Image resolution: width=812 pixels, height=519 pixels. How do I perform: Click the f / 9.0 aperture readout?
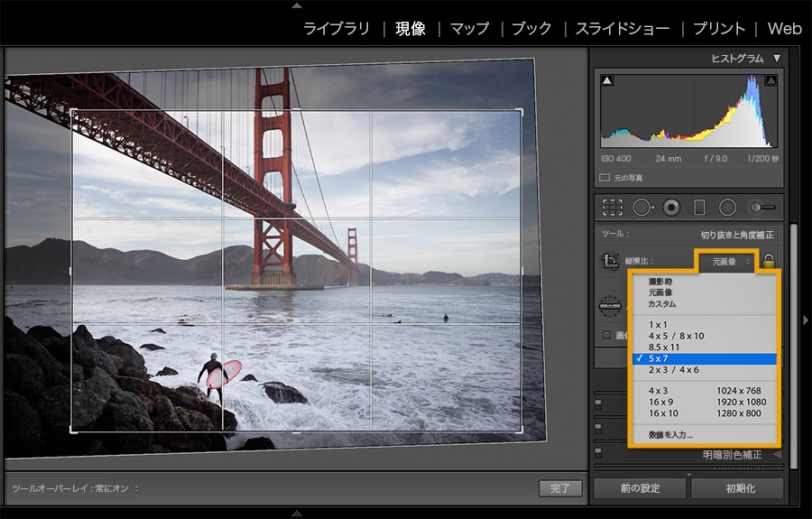pos(715,159)
